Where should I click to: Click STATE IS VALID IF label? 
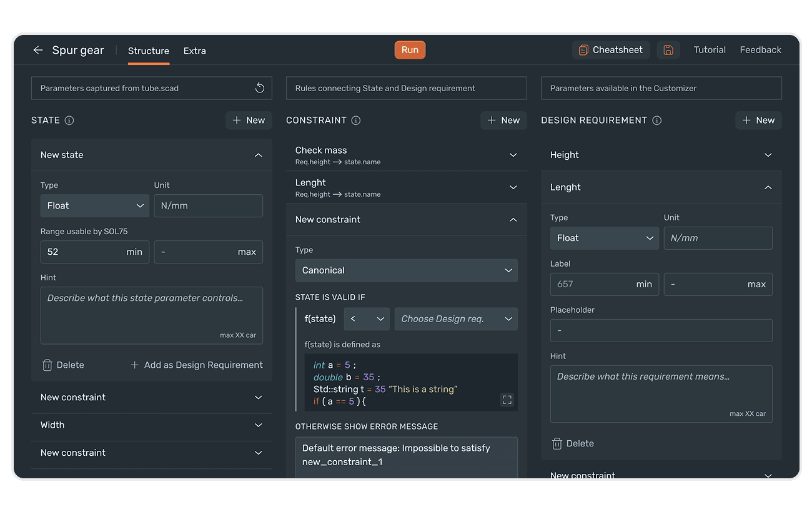[330, 298]
